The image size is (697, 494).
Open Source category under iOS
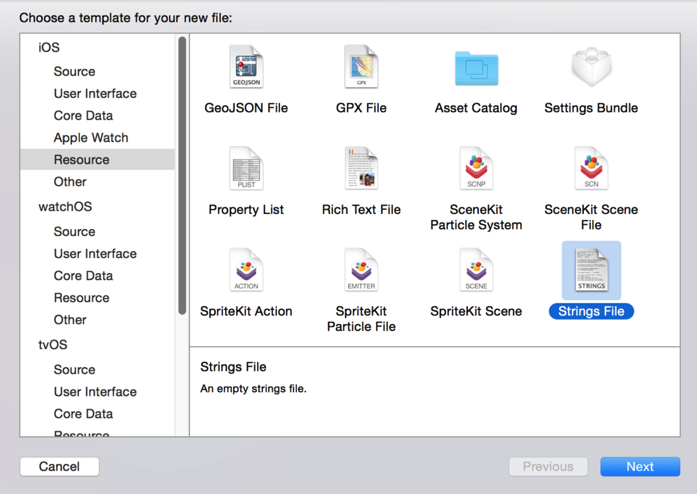[74, 71]
